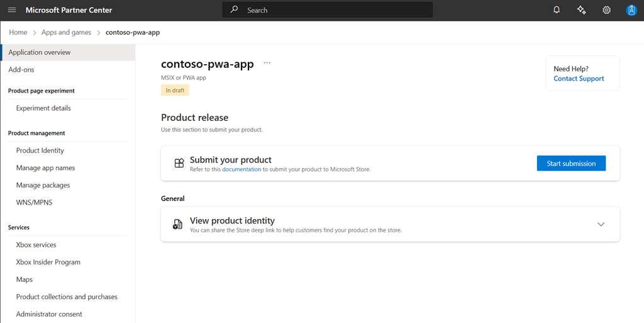Open Product collections and purchases
The width and height of the screenshot is (644, 323).
point(67,297)
